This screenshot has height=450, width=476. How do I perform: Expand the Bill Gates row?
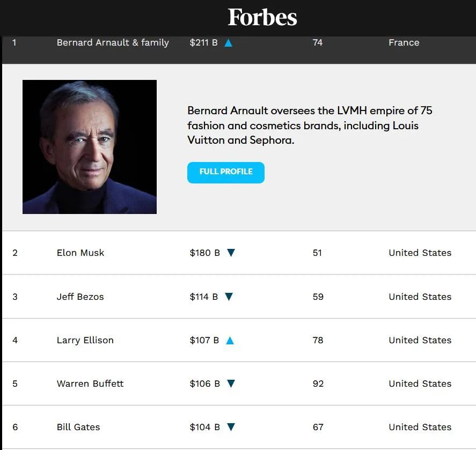(x=78, y=427)
